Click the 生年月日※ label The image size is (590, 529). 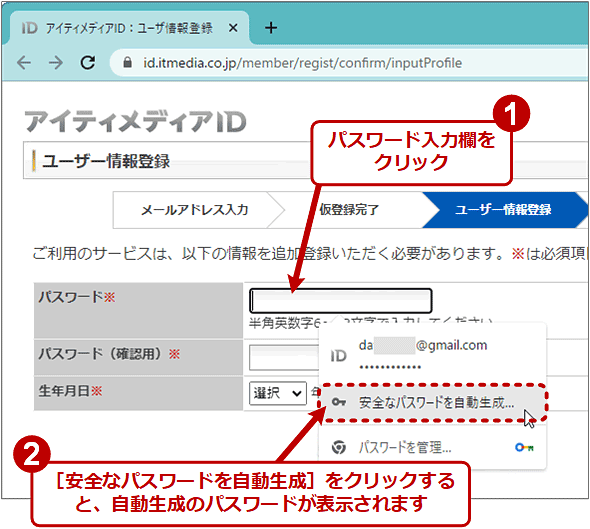tap(70, 391)
